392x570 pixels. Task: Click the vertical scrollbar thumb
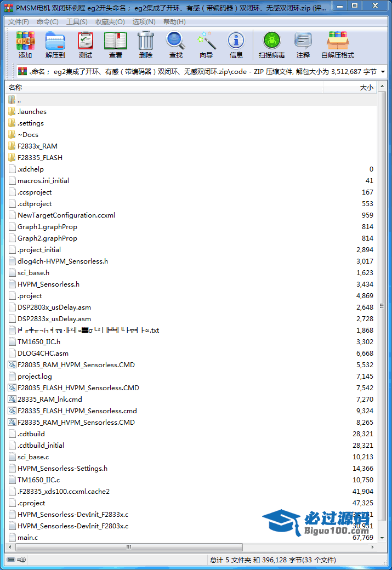point(382,306)
